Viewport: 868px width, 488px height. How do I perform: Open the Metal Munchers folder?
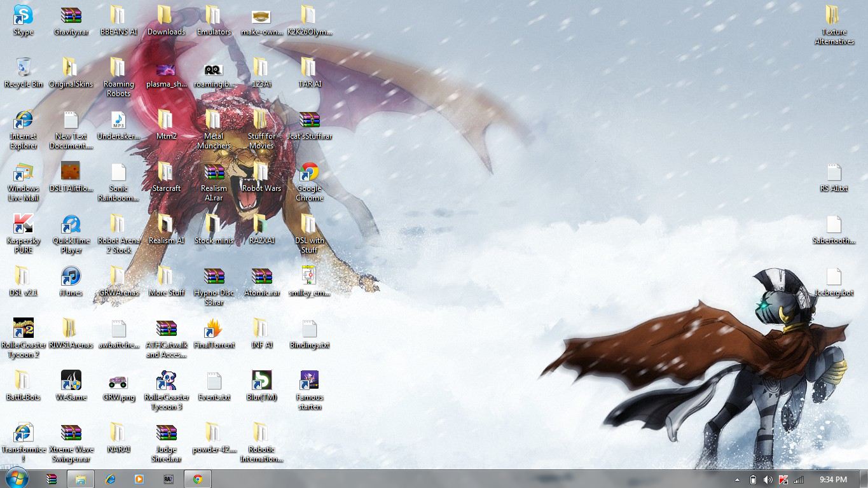tap(214, 130)
